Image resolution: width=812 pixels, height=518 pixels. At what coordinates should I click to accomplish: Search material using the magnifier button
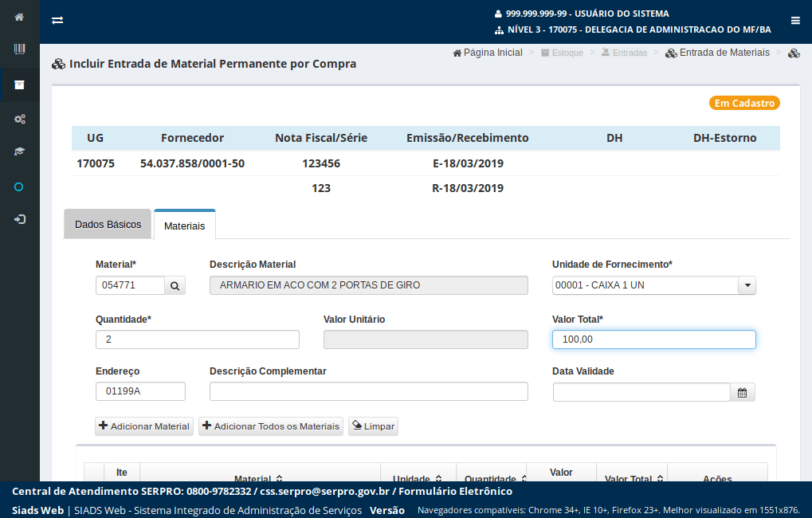click(x=175, y=285)
